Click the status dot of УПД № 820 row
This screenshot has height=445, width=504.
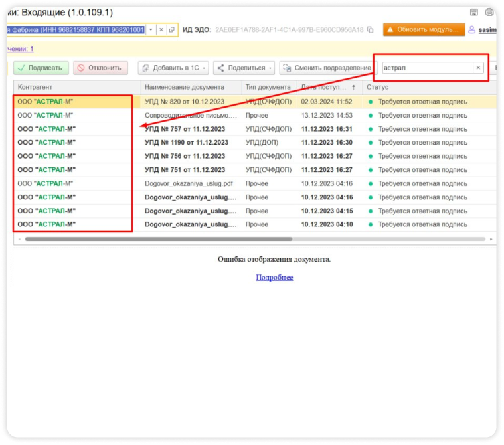(371, 102)
